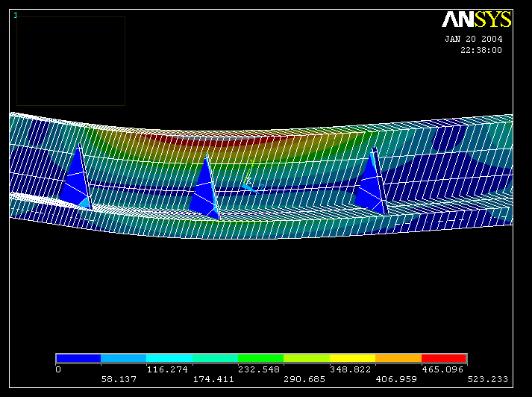Click the yellow-green legend color band

[x=307, y=358]
